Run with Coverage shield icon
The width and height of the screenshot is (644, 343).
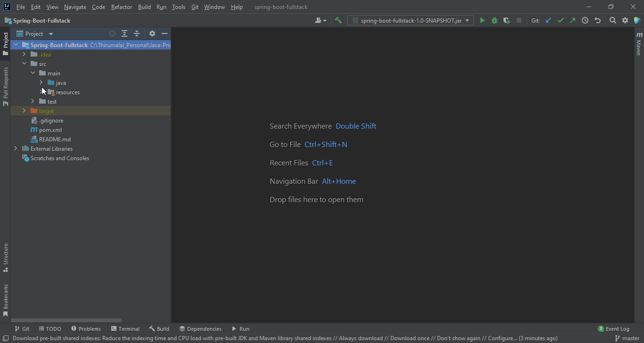(507, 20)
